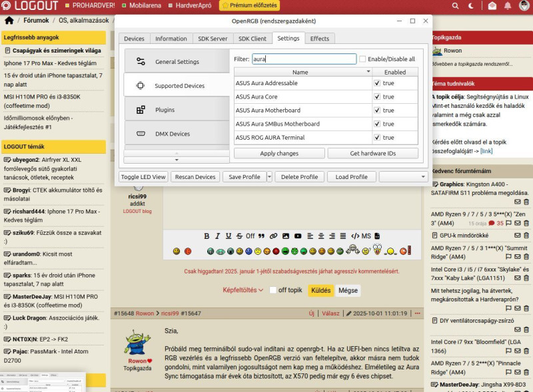
Task: Click the Load Profile button
Action: point(352,176)
